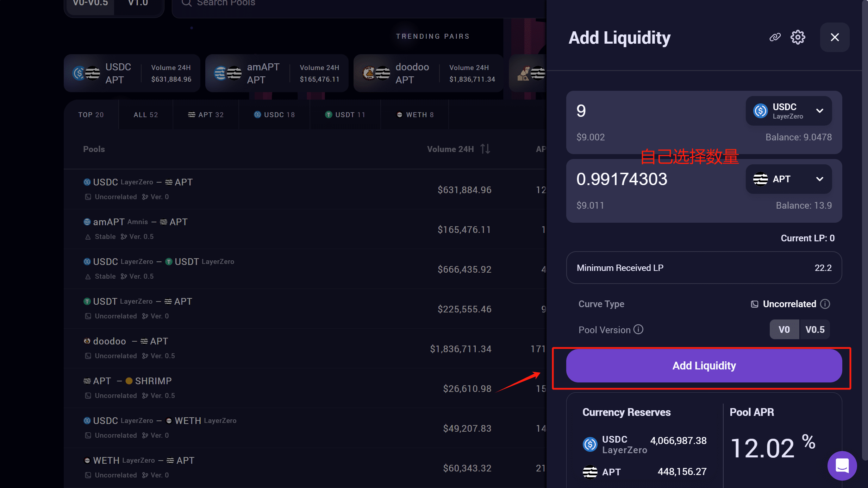Open the Add Liquidity settings gear

(x=798, y=37)
